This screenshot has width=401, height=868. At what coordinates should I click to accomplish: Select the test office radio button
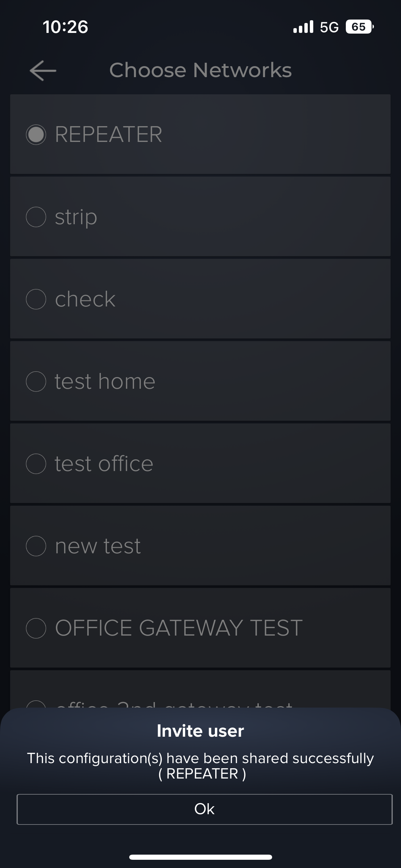36,463
